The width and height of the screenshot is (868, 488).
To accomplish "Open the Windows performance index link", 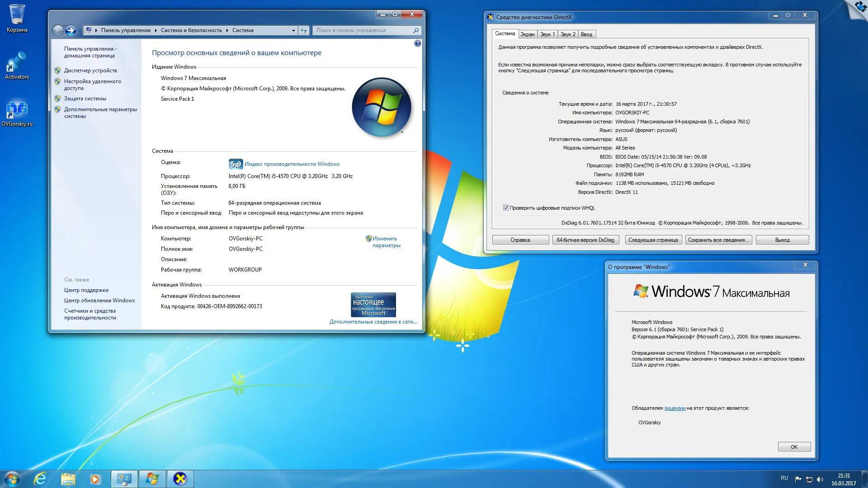I will point(292,164).
